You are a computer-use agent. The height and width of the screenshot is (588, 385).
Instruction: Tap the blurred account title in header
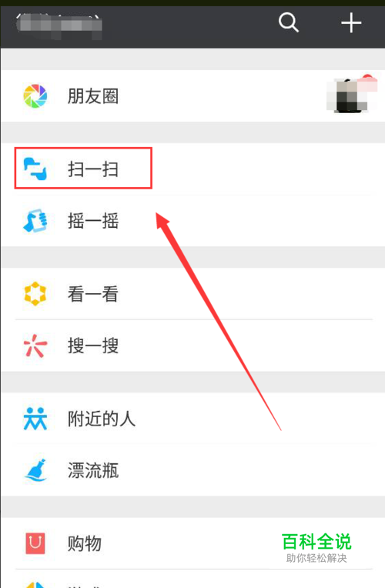click(59, 25)
